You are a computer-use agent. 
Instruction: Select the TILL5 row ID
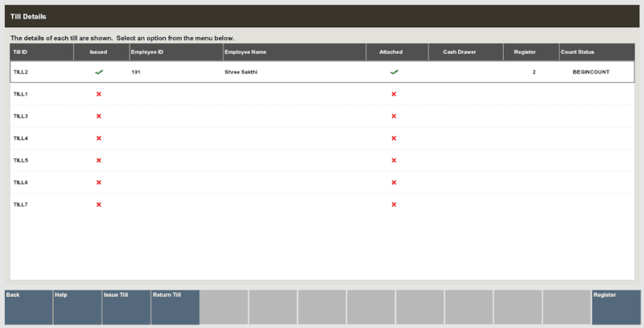click(x=21, y=160)
